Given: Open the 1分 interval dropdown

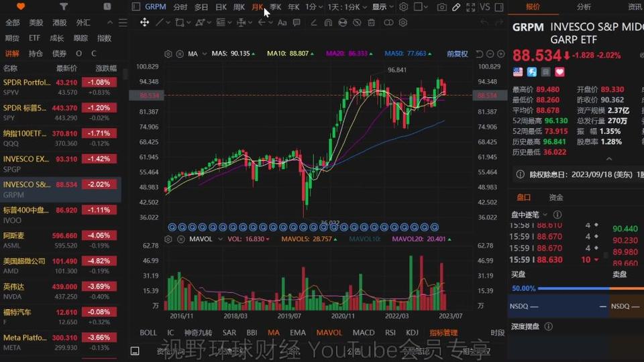Looking at the screenshot, I should [314, 7].
